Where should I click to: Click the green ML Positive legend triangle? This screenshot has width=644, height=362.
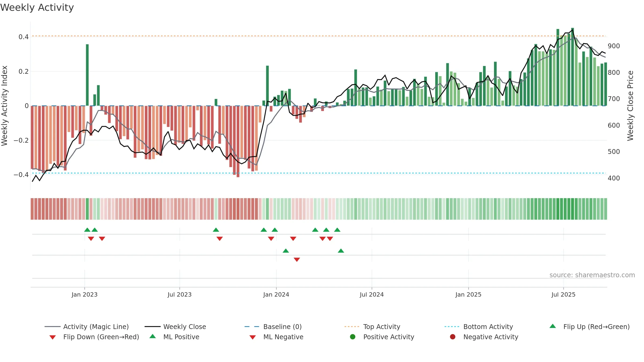click(x=153, y=336)
